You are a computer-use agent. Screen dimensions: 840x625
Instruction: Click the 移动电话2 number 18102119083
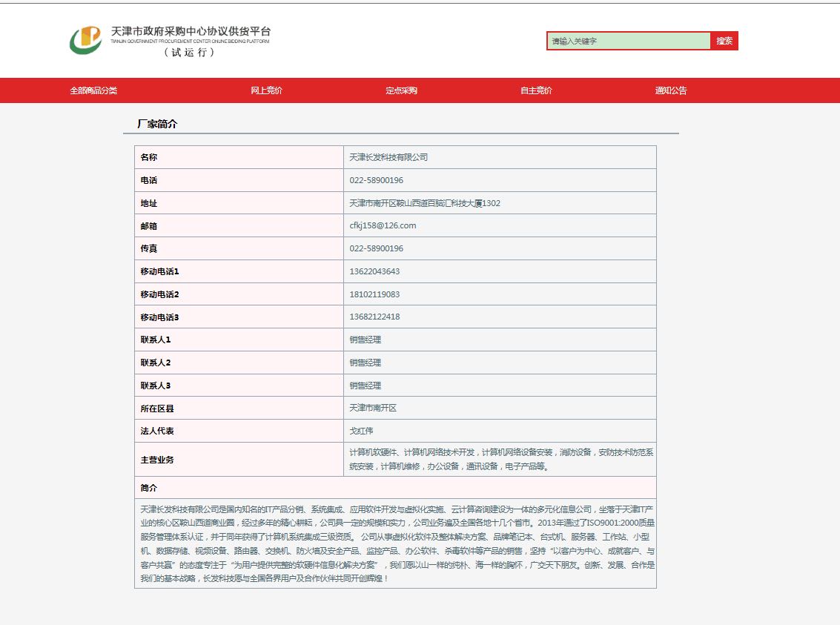374,294
